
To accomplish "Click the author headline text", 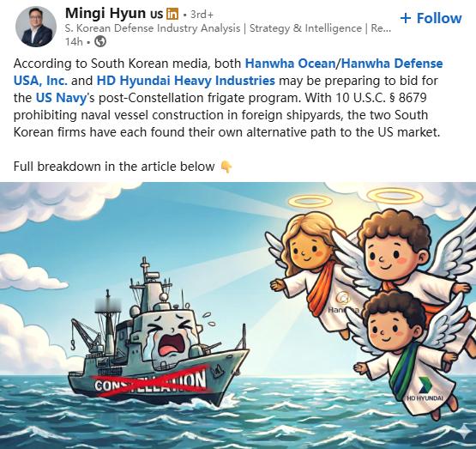I will tap(228, 28).
